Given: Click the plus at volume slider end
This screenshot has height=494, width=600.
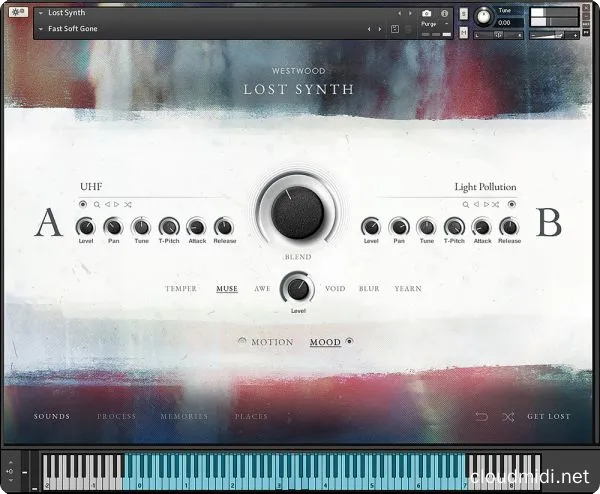Looking at the screenshot, I should click(575, 36).
